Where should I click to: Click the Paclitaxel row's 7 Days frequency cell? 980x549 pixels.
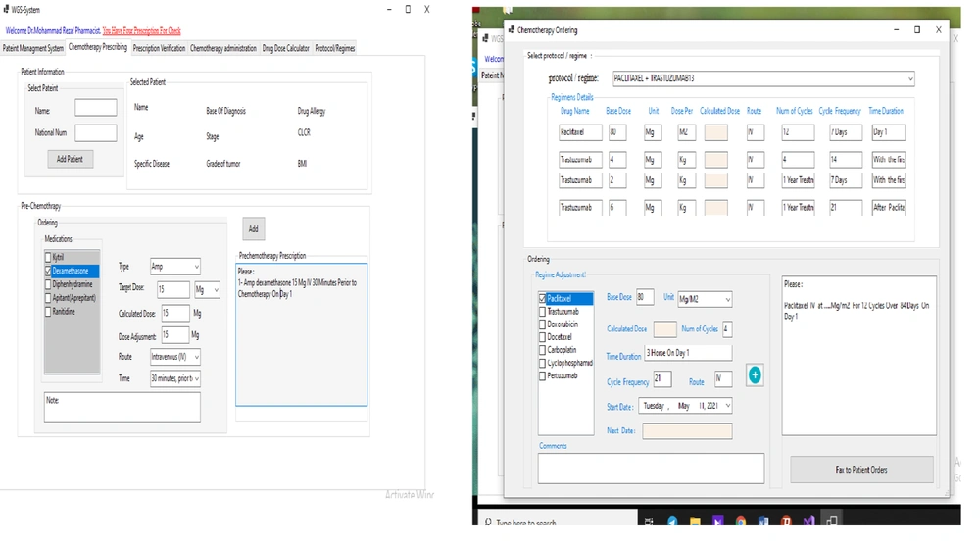tap(846, 132)
